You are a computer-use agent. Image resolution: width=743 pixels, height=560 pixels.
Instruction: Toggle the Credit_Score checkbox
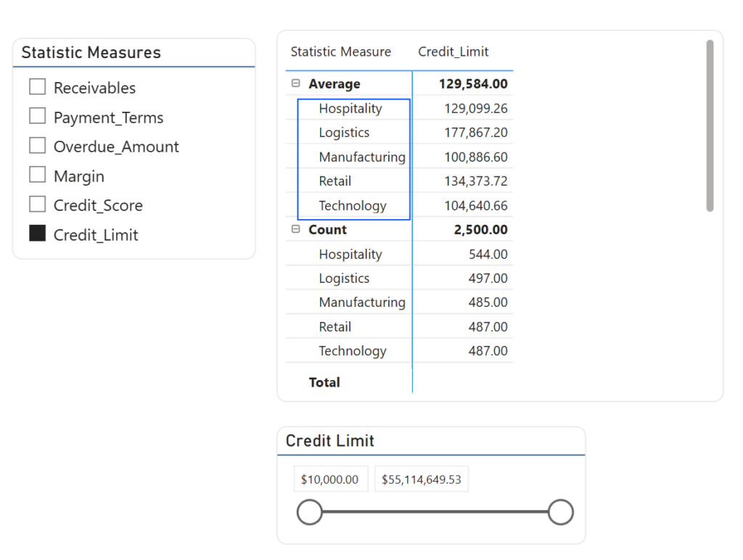pos(38,205)
